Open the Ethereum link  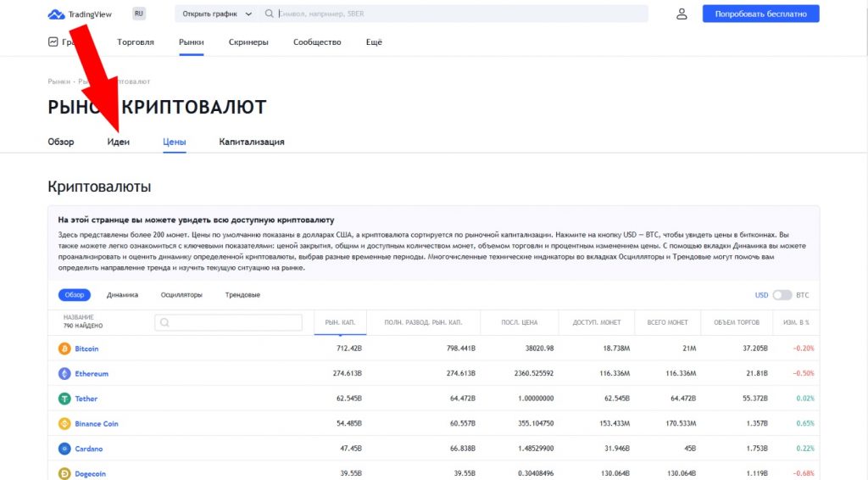point(92,374)
